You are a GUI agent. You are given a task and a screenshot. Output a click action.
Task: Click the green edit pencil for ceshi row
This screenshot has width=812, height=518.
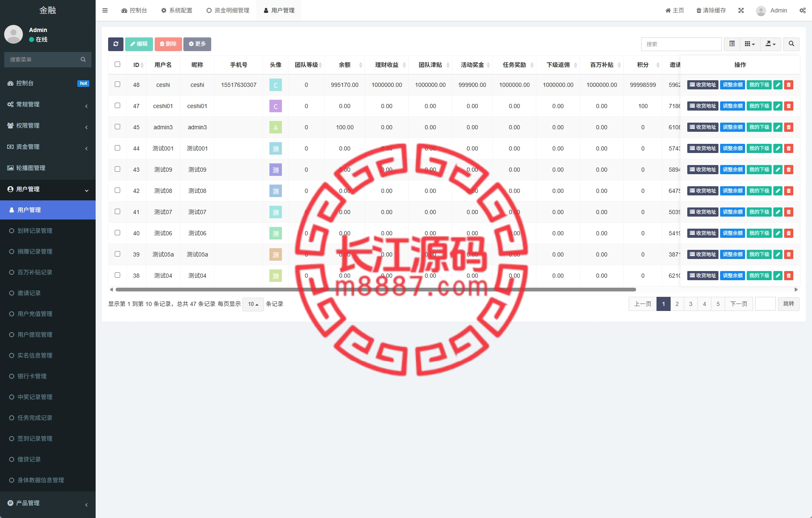click(x=778, y=85)
